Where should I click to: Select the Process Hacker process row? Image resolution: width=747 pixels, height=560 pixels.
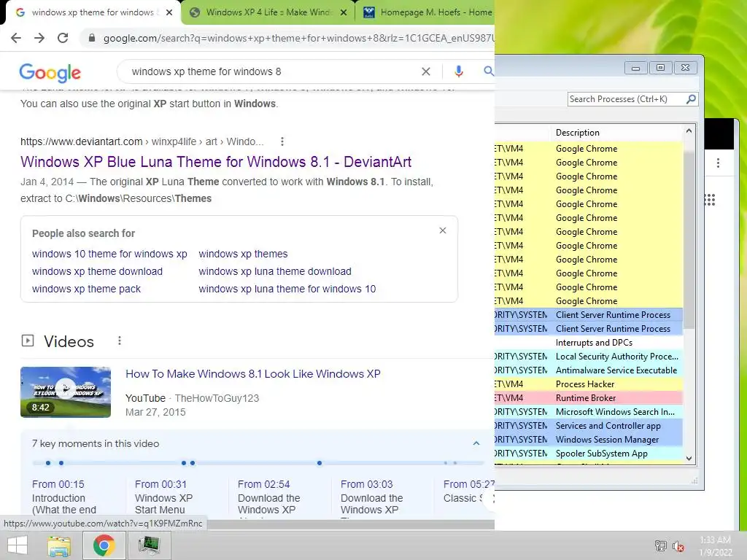click(589, 384)
